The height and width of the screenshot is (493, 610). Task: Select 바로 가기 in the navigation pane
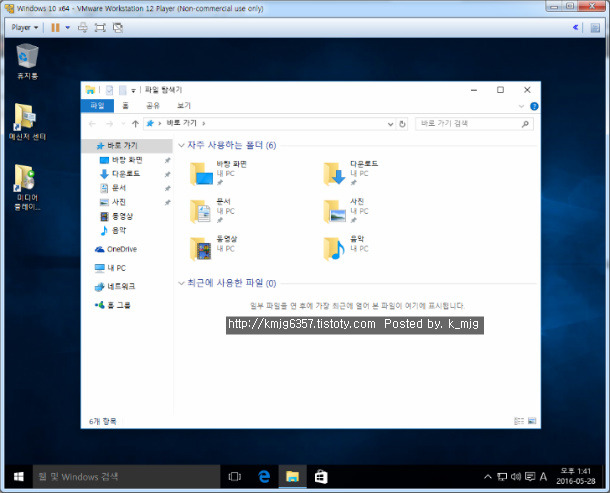coord(127,146)
